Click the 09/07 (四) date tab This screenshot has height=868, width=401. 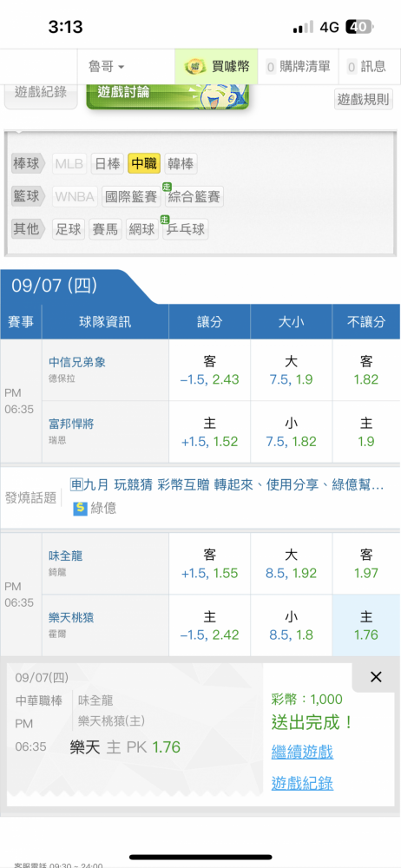click(55, 286)
